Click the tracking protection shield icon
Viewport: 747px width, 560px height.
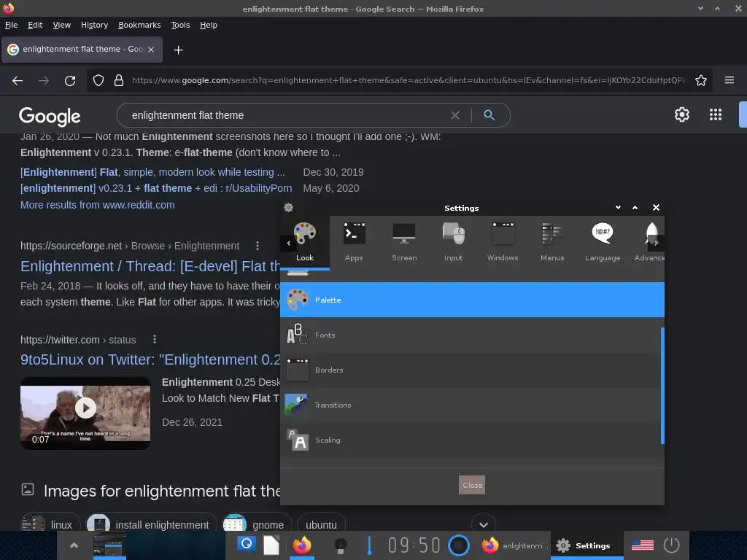pyautogui.click(x=98, y=80)
